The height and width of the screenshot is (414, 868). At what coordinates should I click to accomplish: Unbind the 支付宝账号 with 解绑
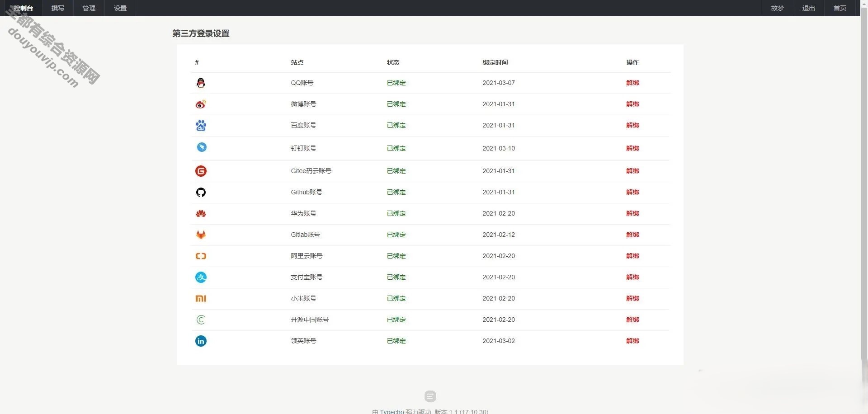pos(632,277)
